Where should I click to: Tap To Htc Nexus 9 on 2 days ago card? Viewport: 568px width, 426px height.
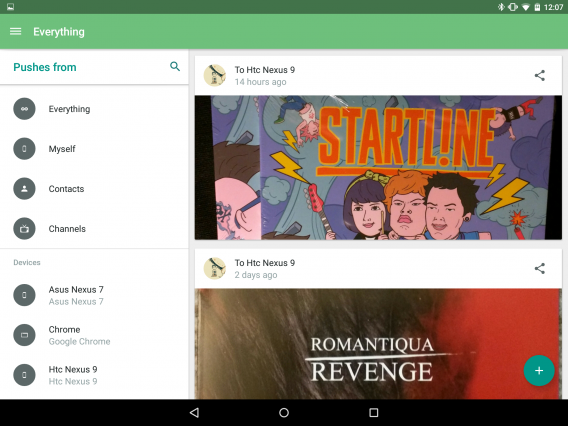click(264, 263)
